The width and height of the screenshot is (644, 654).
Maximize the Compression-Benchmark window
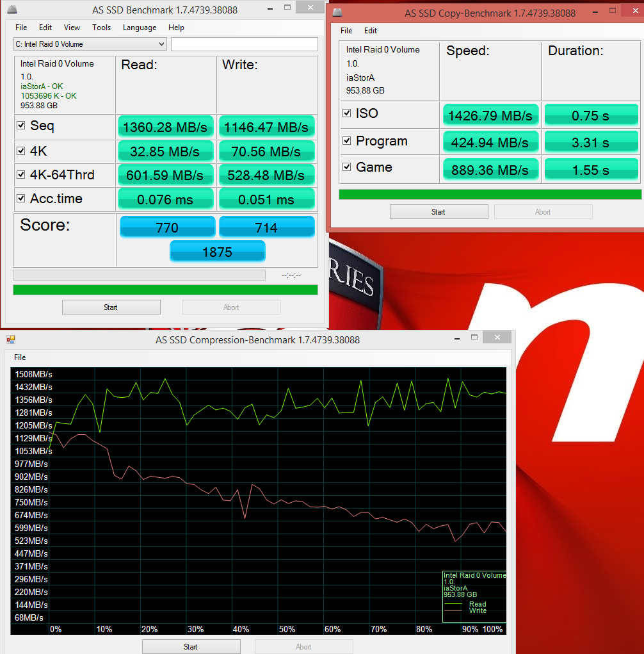pyautogui.click(x=474, y=338)
